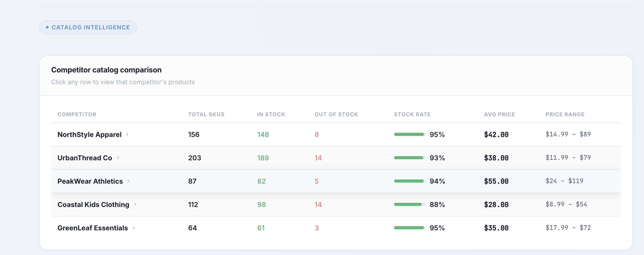Image resolution: width=644 pixels, height=255 pixels.
Task: Expand the PeakWear Athletics chevron
Action: [x=129, y=181]
